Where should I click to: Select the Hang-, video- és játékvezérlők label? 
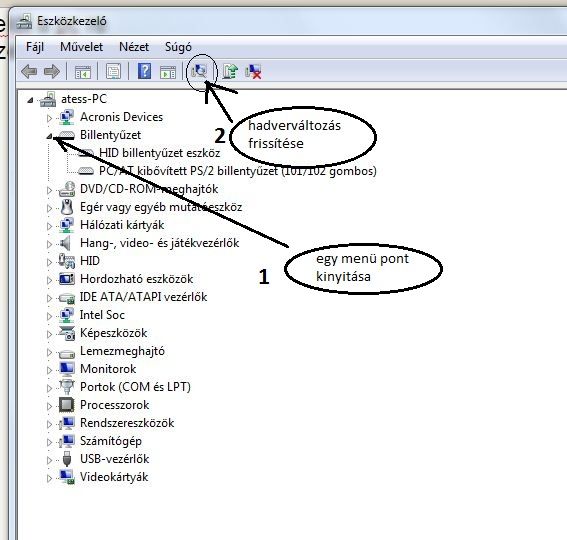click(x=159, y=243)
